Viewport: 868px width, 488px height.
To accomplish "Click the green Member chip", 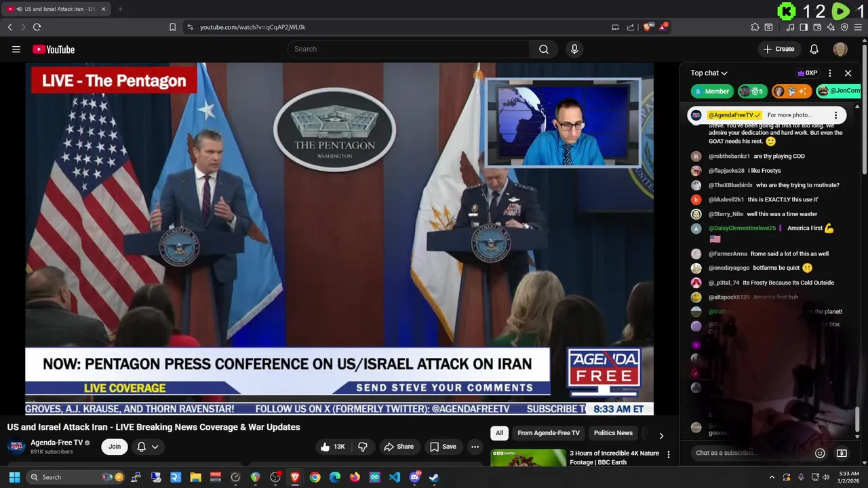I will point(712,91).
